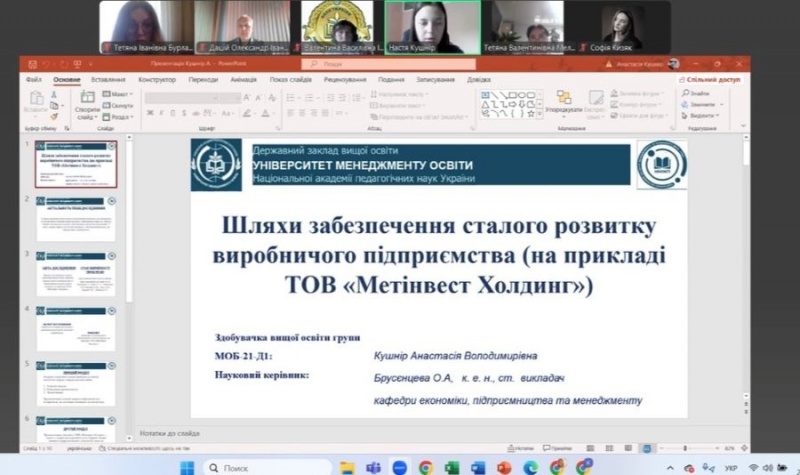Start slideshow from quick access toolbar icon
Viewport: 800px width, 475px height.
point(78,64)
